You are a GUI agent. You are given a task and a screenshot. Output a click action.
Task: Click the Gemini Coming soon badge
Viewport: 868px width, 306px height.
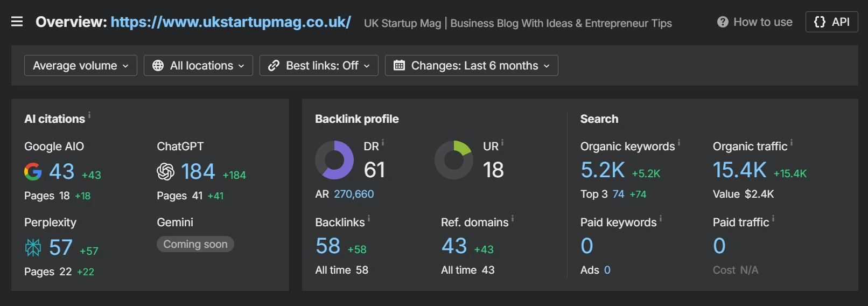click(x=195, y=244)
